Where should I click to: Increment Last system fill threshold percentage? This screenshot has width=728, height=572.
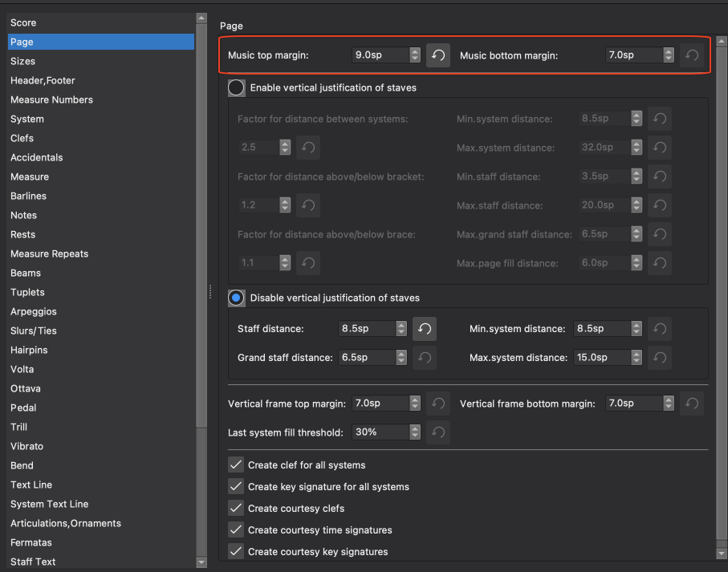pyautogui.click(x=414, y=428)
